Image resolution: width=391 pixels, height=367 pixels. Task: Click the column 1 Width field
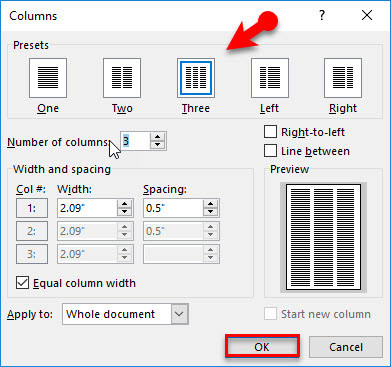pyautogui.click(x=87, y=208)
